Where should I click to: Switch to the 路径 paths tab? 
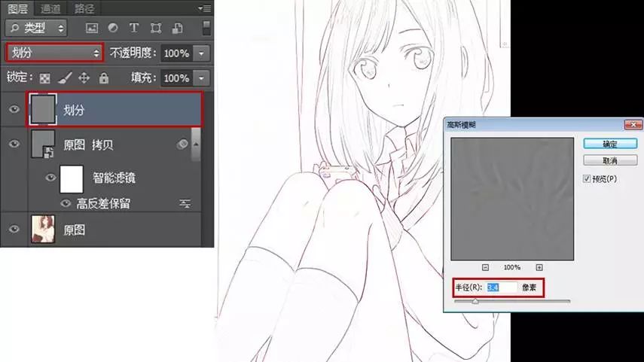coord(86,9)
